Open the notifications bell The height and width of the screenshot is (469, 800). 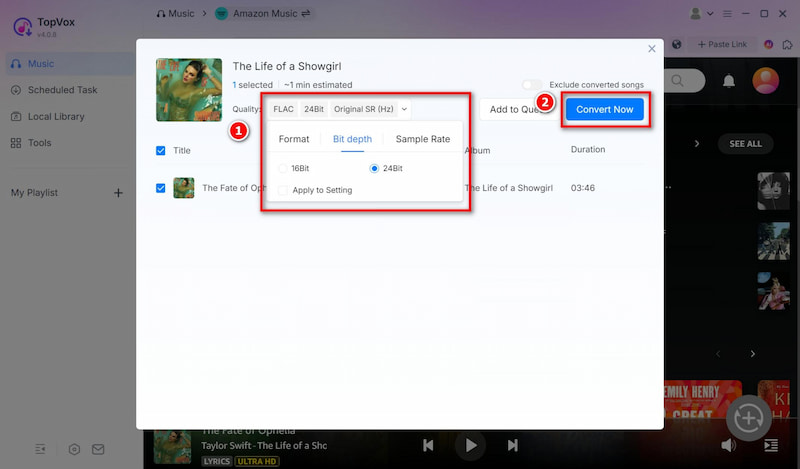click(730, 80)
